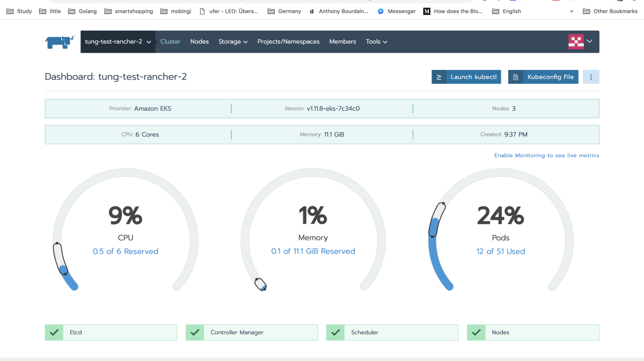Click the Etcd check mark icon
Screen dimensions: 644x361
click(x=54, y=333)
